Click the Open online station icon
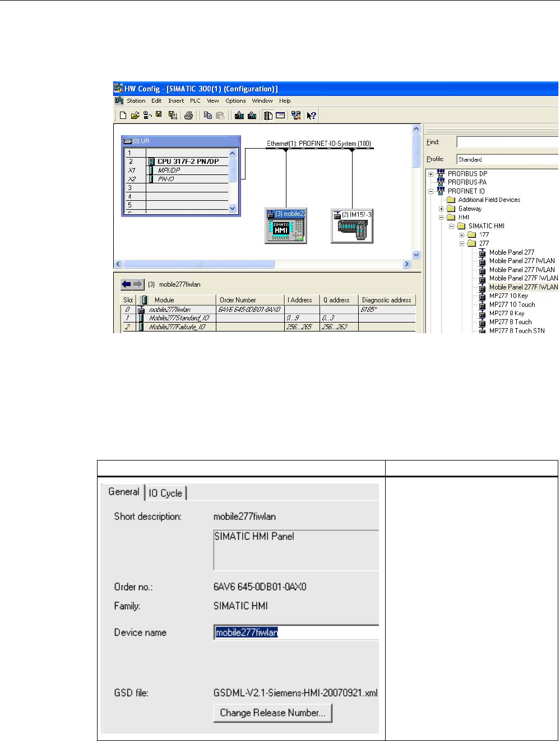Viewport: 560px width, 741px height. tap(147, 116)
